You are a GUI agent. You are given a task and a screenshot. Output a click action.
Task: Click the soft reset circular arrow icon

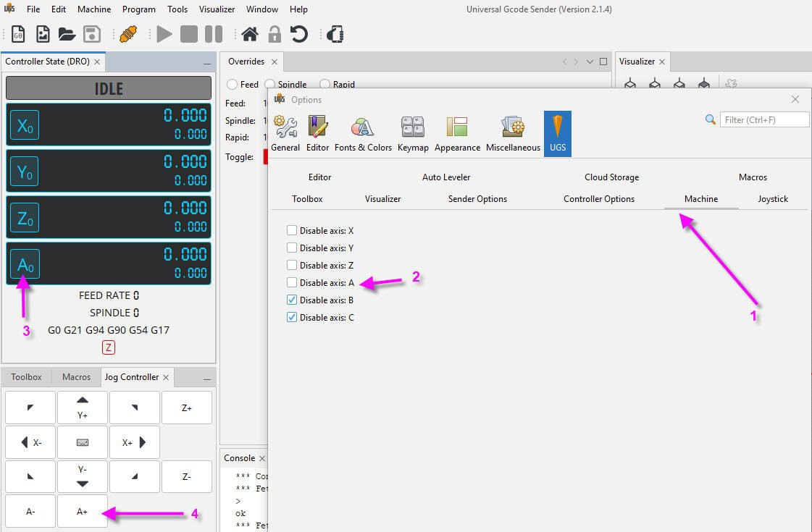pyautogui.click(x=299, y=34)
